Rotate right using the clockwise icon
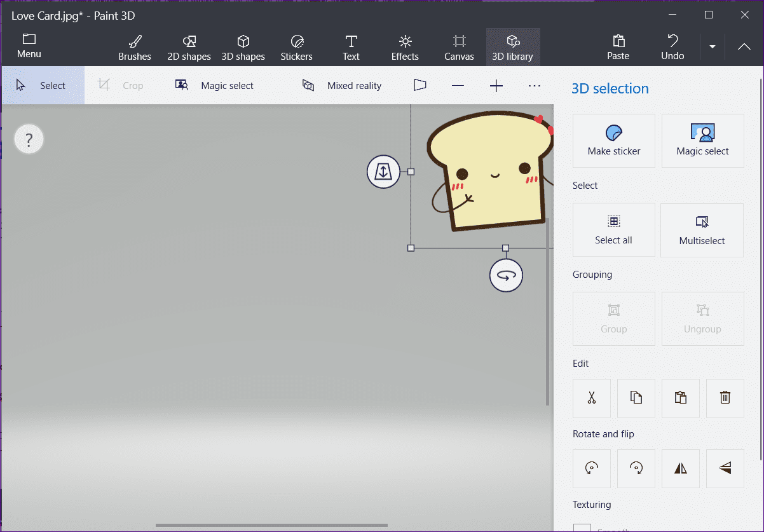Image resolution: width=764 pixels, height=532 pixels. pyautogui.click(x=636, y=468)
